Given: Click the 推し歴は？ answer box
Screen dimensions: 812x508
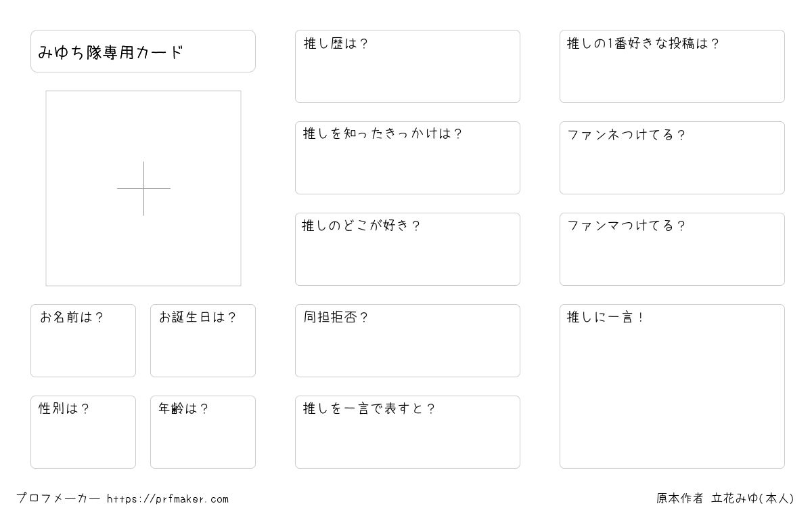Looking at the screenshot, I should click(x=407, y=66).
